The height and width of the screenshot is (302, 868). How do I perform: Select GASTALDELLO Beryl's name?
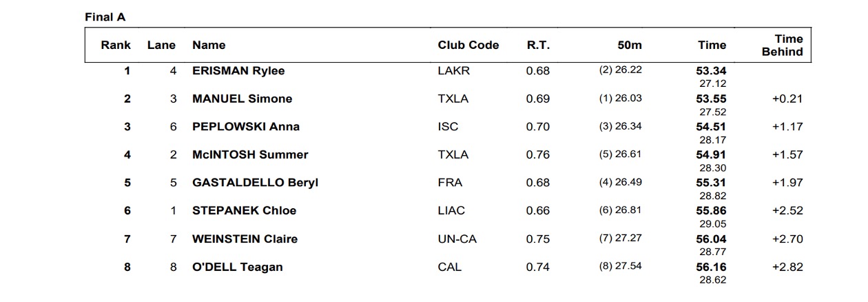[255, 183]
